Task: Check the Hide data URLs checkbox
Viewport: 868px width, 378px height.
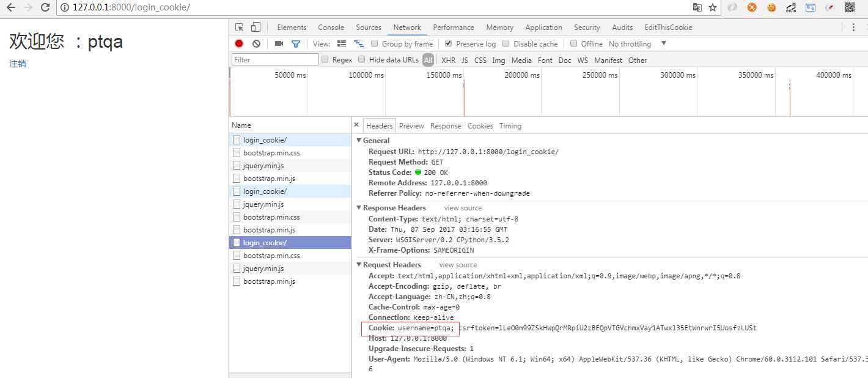Action: point(362,59)
